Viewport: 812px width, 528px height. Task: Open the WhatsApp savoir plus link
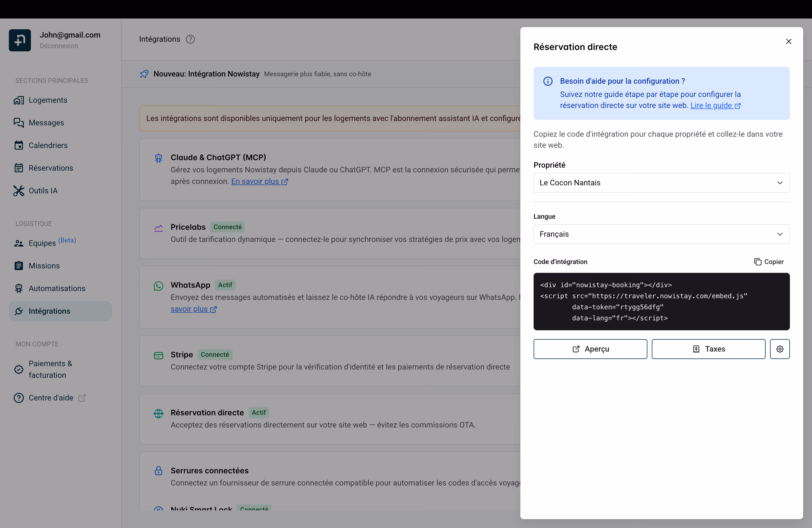tap(194, 309)
